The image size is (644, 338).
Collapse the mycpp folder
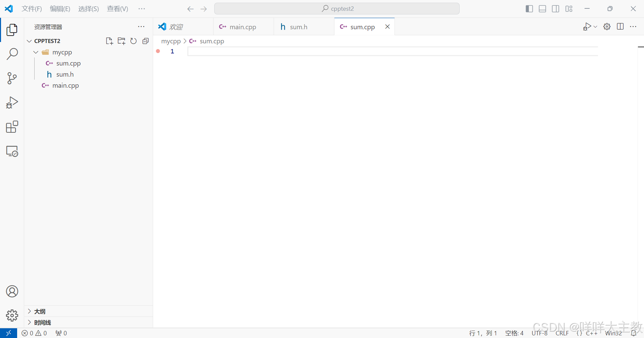click(36, 52)
